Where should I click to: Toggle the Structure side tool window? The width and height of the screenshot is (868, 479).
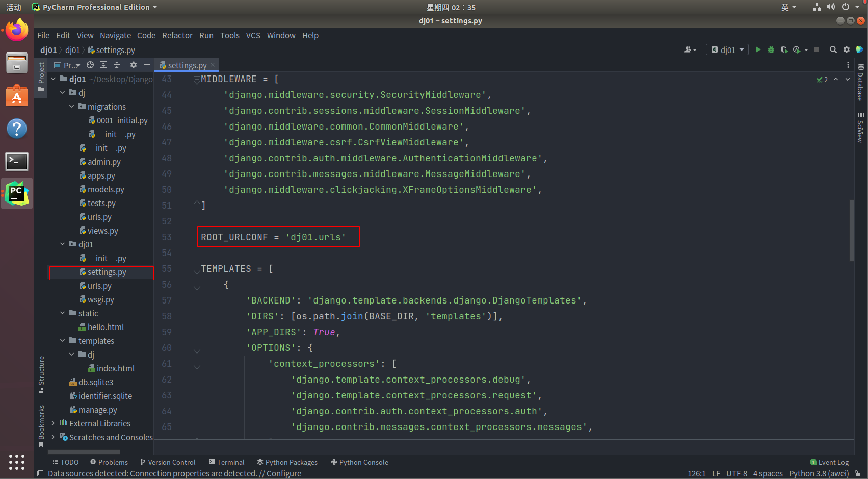tap(41, 374)
